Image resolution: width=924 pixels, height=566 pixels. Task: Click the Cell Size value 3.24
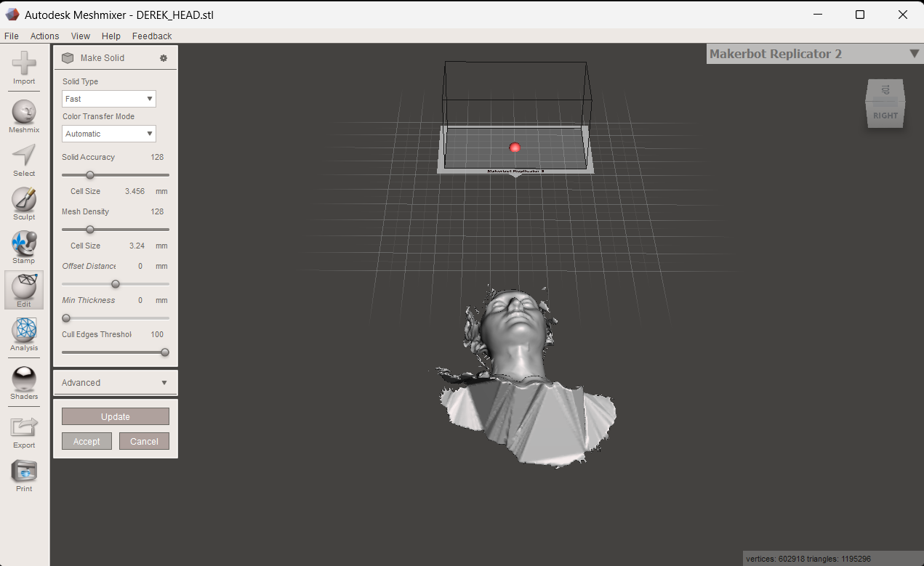[137, 246]
